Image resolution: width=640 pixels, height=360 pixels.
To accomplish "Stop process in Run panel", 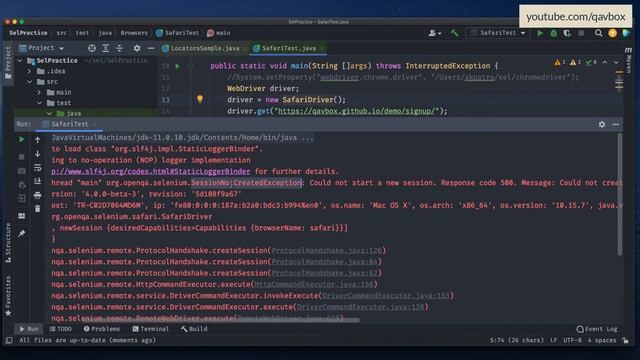I will tap(22, 157).
